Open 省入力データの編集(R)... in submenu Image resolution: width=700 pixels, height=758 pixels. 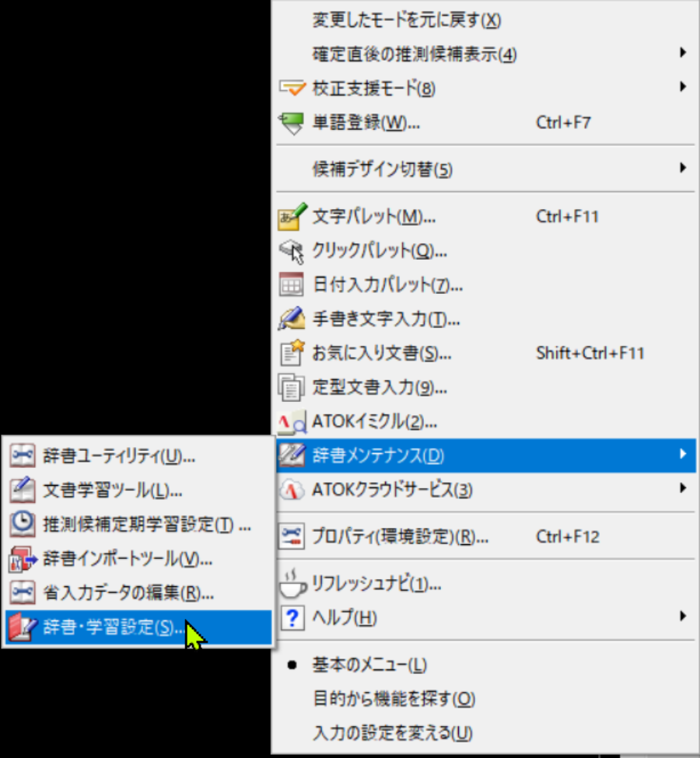coord(138,592)
